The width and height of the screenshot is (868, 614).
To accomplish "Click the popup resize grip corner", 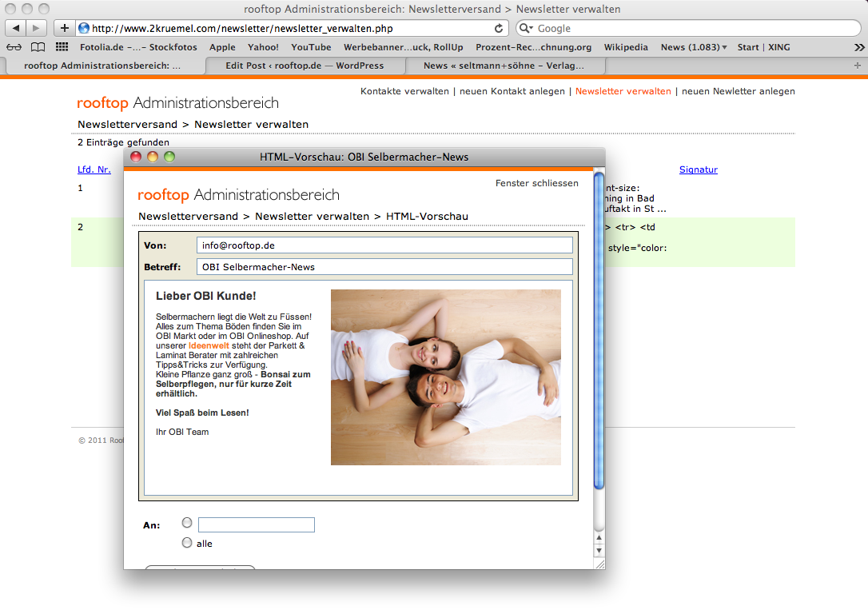I will pos(599,564).
